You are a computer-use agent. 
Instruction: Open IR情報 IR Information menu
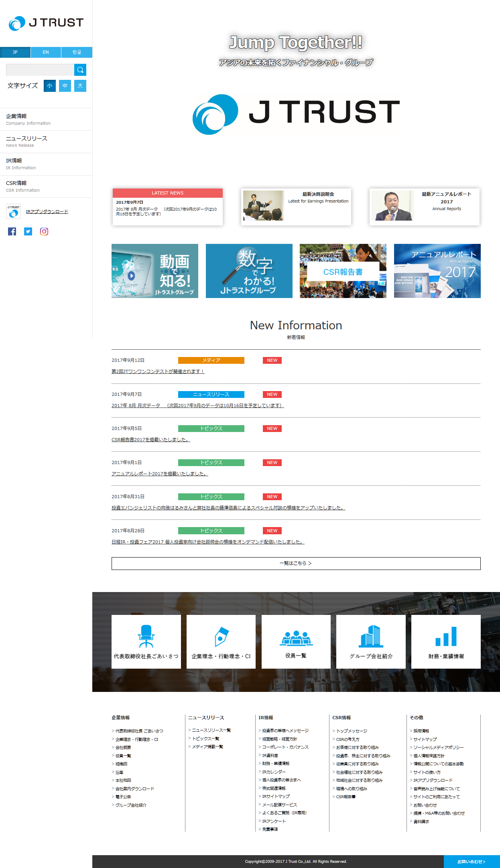point(46,164)
